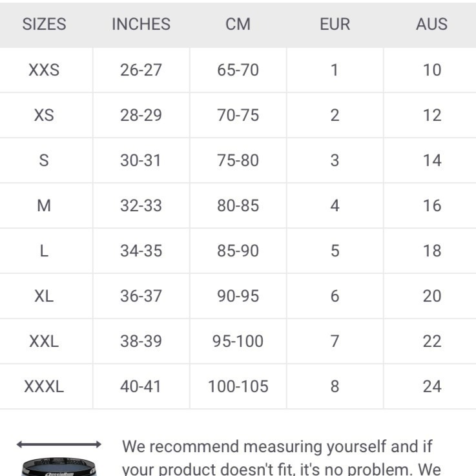Click the INCHES column header
Viewport: 476px width, 476px height.
tap(141, 25)
